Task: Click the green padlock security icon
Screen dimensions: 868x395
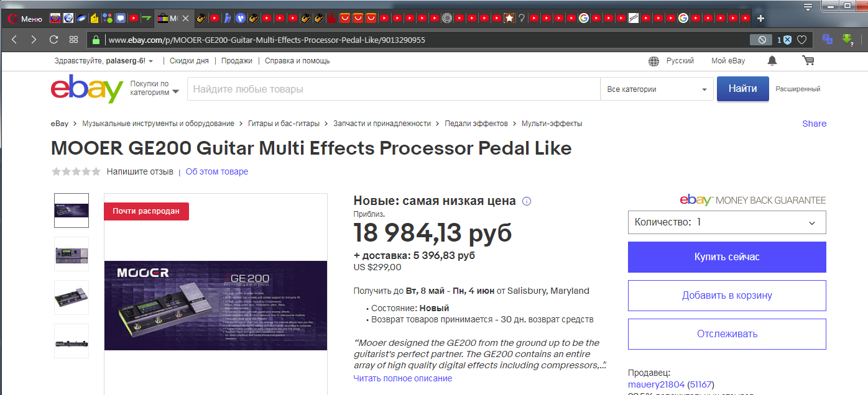Action: (96, 40)
